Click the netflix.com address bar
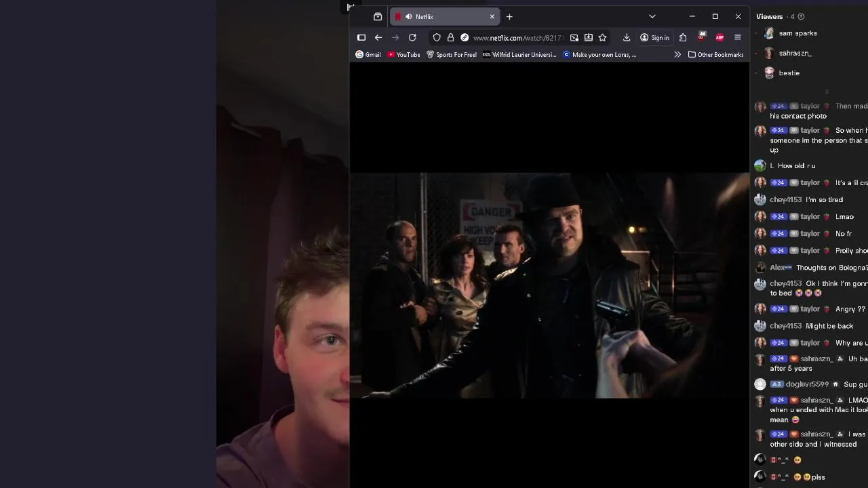The image size is (868, 488). [518, 38]
